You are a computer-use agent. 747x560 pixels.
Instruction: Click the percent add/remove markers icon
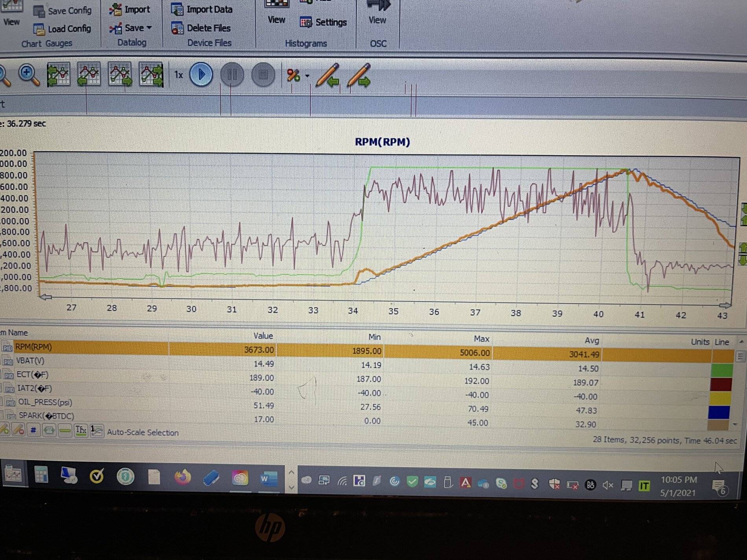pyautogui.click(x=293, y=75)
